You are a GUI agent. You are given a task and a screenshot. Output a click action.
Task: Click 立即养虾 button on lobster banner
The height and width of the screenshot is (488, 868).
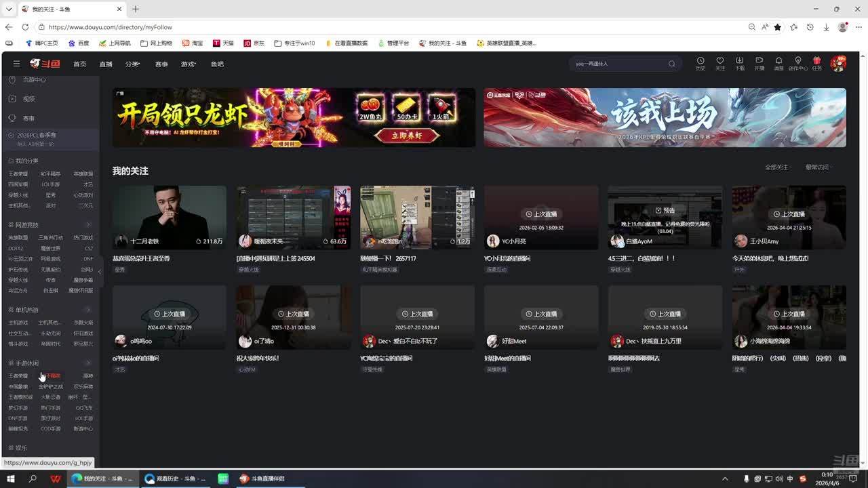point(406,136)
